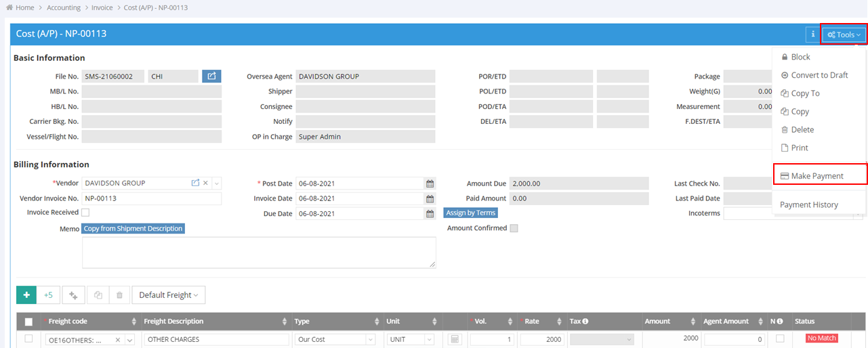Image resolution: width=868 pixels, height=348 pixels.
Task: Check the Amount Confirmed box
Action: tap(514, 228)
